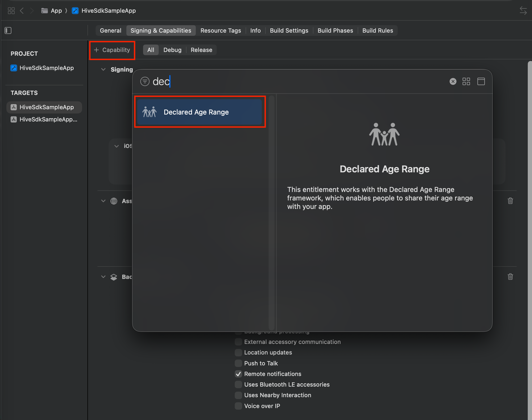Delete the Background Modes capability
532x420 pixels.
coord(510,277)
